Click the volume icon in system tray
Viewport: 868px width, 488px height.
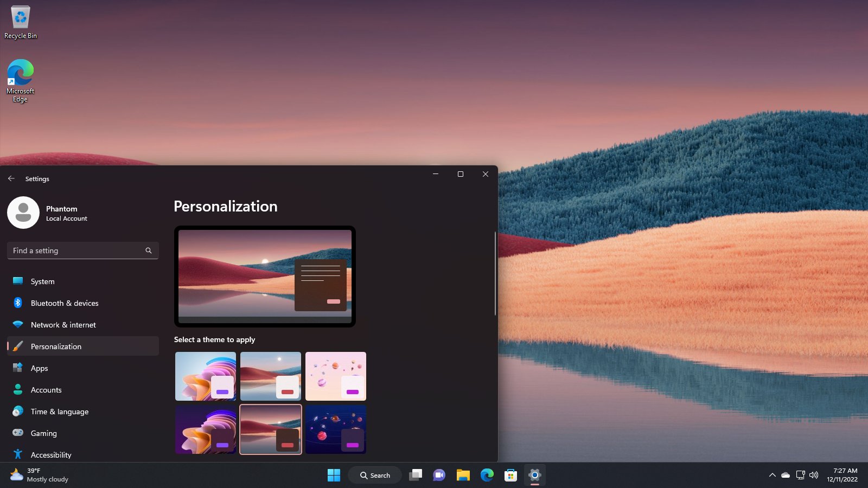coord(814,475)
